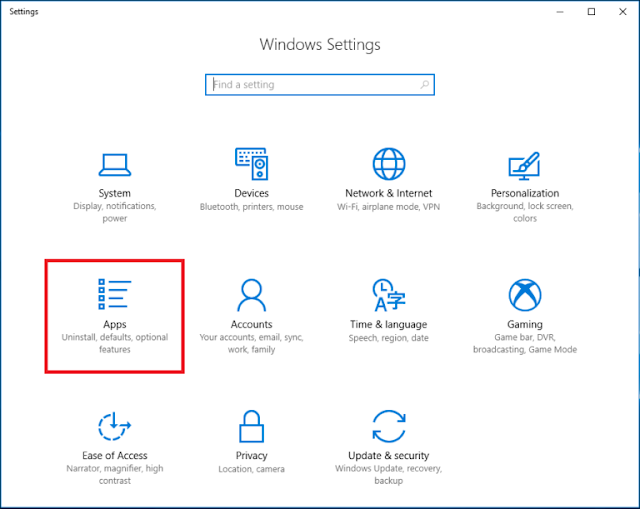The width and height of the screenshot is (640, 509).
Task: Select the Gaming category label
Action: pos(525,325)
